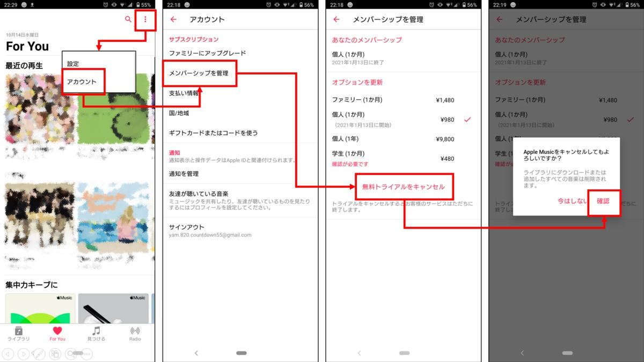Open 国/地域 setting

tap(179, 113)
